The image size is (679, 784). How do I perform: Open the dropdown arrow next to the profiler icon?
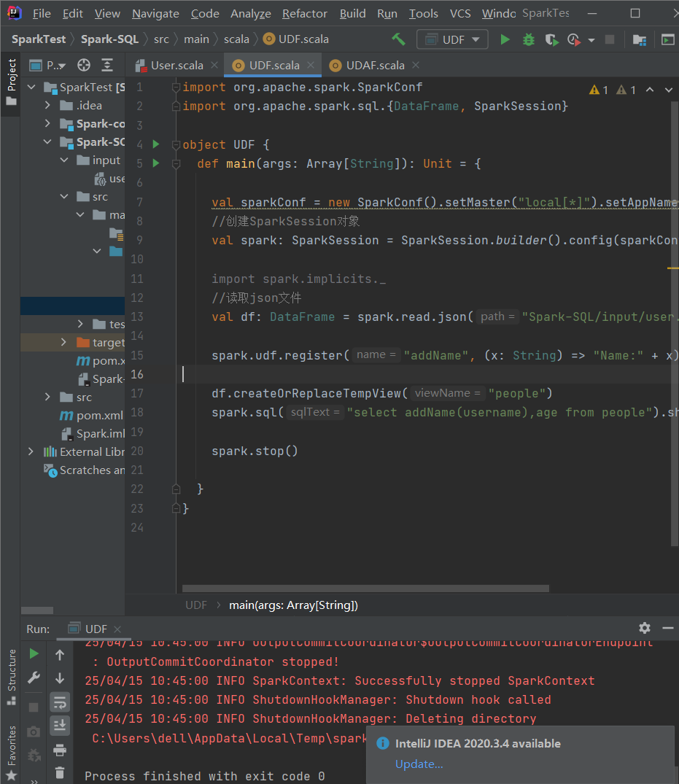click(591, 40)
